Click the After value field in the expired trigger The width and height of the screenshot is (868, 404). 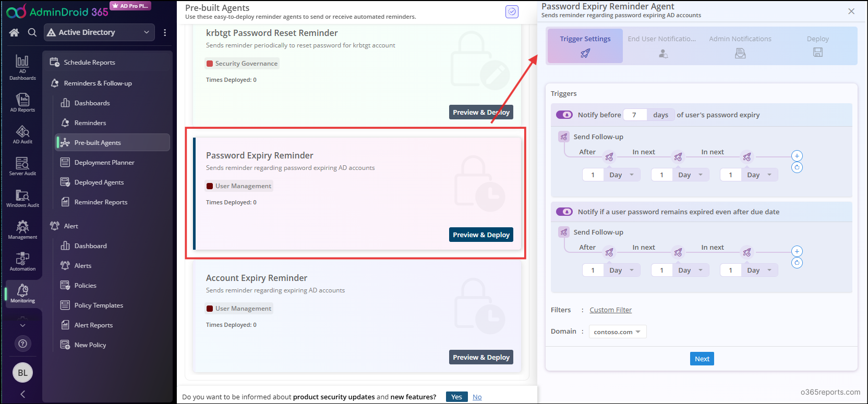pos(593,270)
